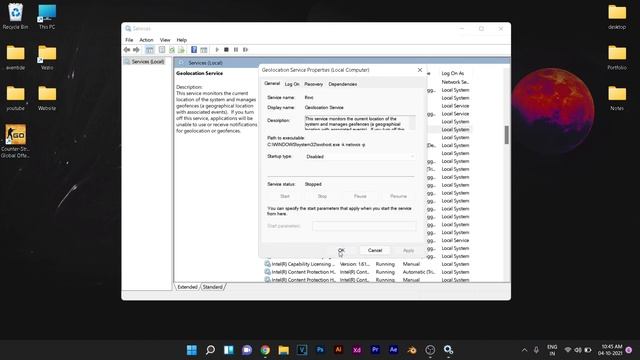Screen dimensions: 640x360
Task: Launch Blender from the taskbar
Action: (x=412, y=350)
